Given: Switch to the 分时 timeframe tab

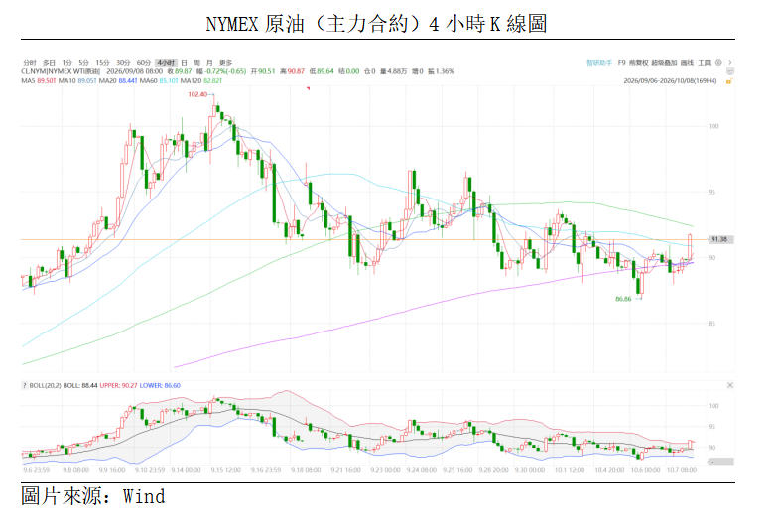Looking at the screenshot, I should tap(30, 62).
